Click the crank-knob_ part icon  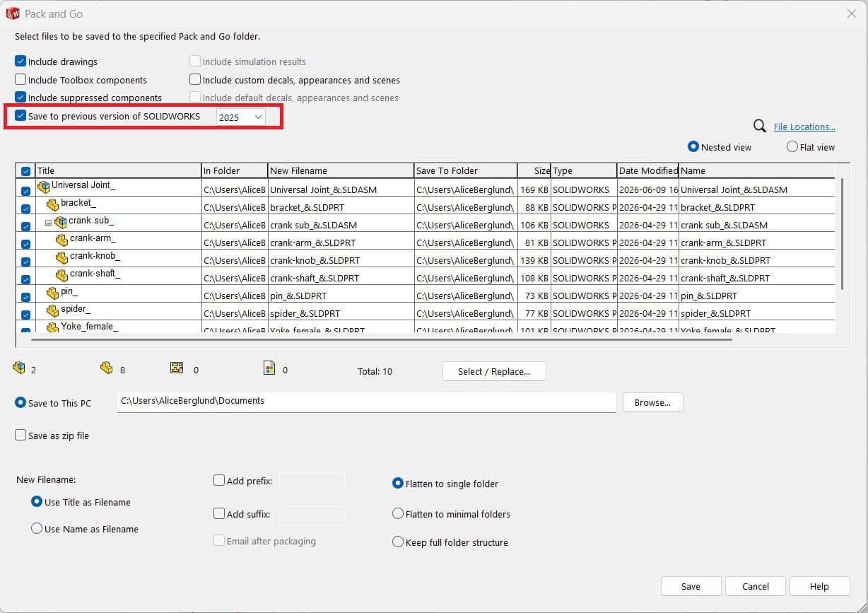click(x=61, y=257)
